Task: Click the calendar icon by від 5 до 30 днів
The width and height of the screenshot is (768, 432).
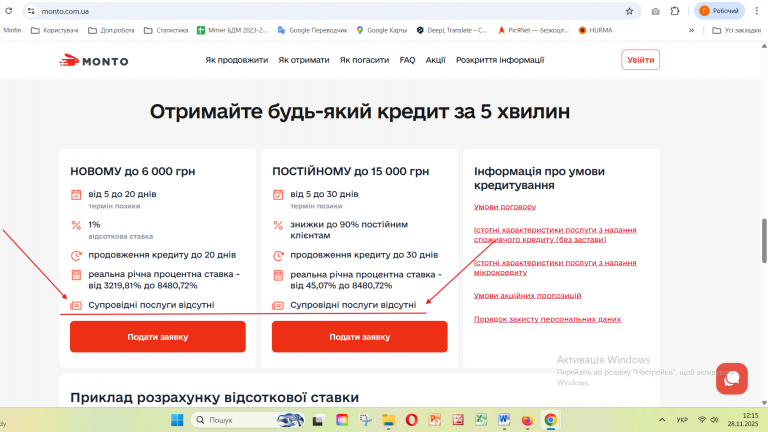Action: (278, 194)
